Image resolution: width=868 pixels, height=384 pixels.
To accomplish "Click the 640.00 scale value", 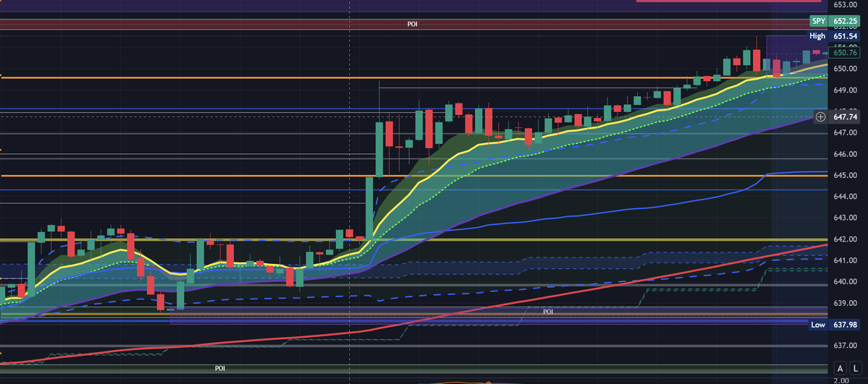I will coord(846,281).
